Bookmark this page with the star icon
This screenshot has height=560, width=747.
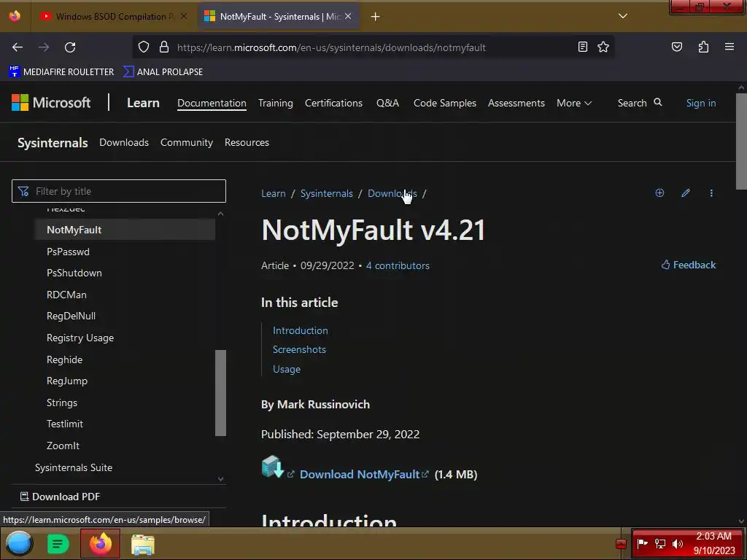point(603,47)
